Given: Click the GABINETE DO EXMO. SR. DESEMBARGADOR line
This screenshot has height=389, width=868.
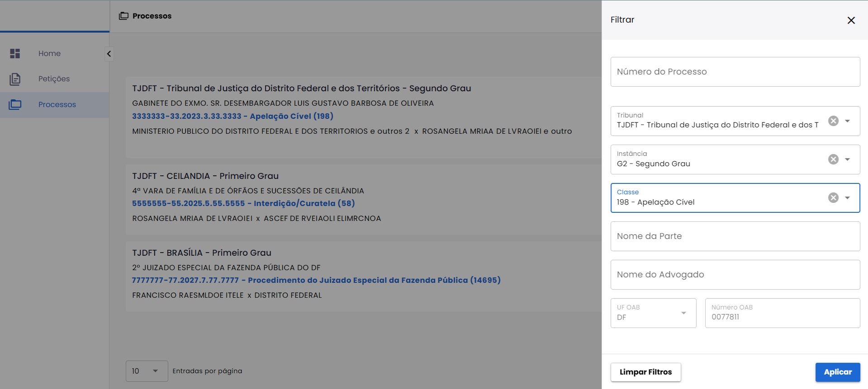Looking at the screenshot, I should tap(283, 103).
